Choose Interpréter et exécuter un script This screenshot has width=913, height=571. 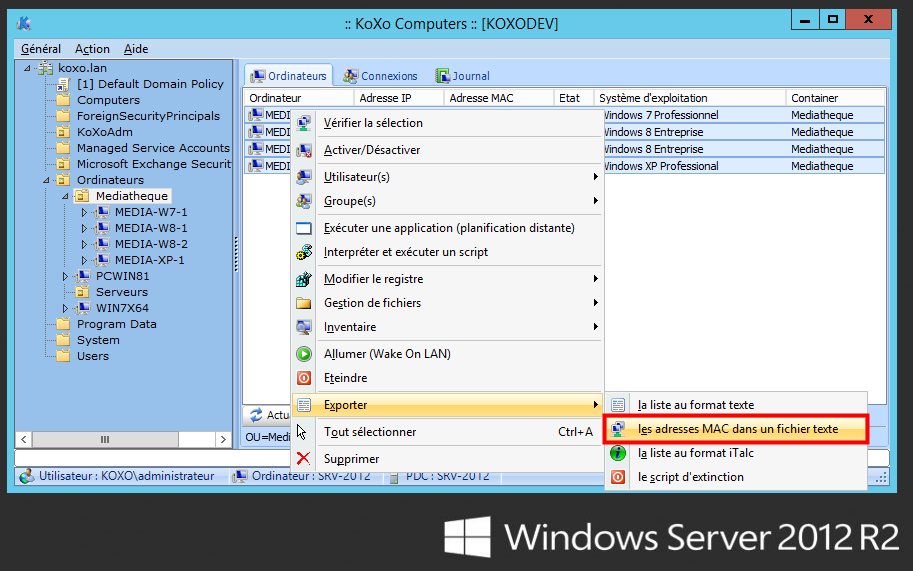coord(447,252)
